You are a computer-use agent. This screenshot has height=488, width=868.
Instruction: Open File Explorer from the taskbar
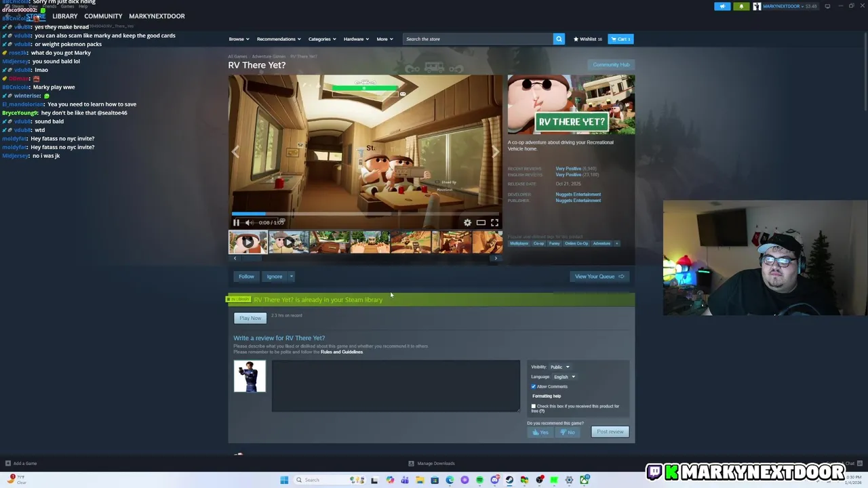tap(420, 480)
